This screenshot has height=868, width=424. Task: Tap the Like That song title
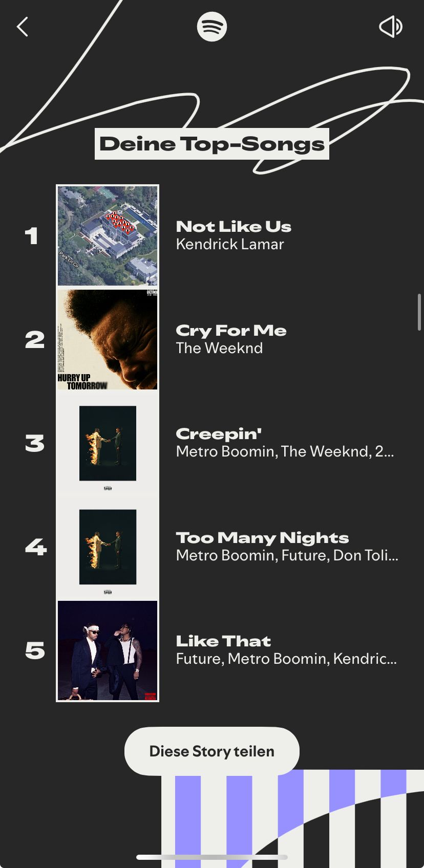223,641
